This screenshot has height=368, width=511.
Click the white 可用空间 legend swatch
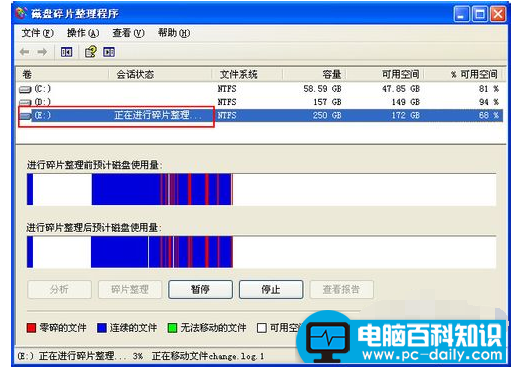click(262, 328)
